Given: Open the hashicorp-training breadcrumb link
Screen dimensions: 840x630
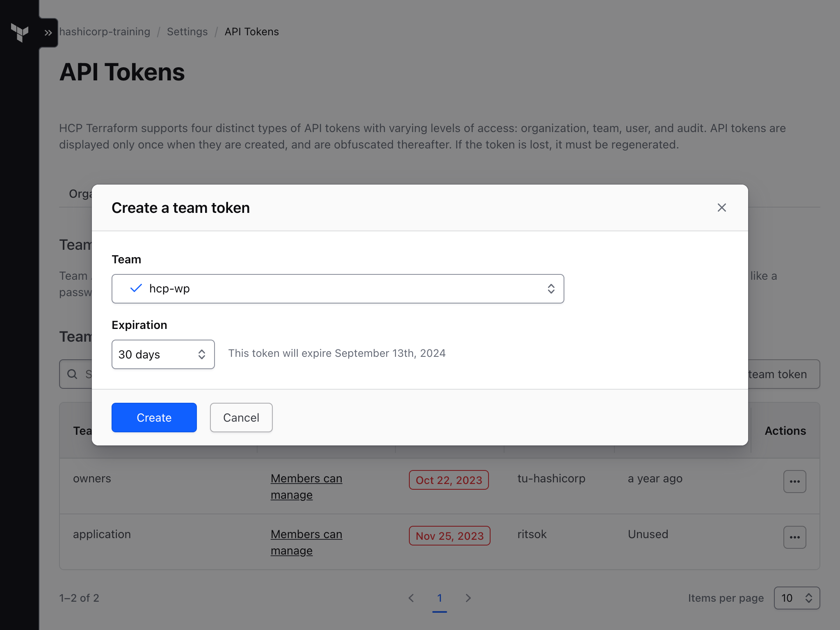Looking at the screenshot, I should pos(105,32).
